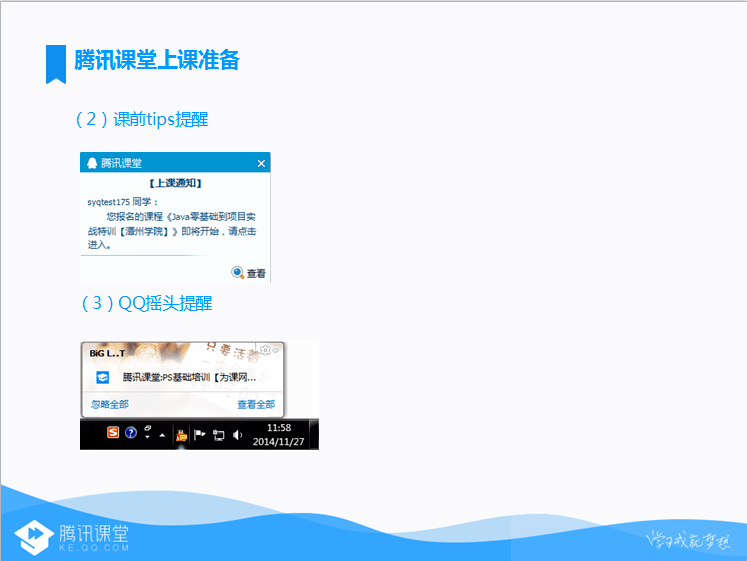The height and width of the screenshot is (561, 747).
Task: Open the 腾讯课堂:PS基础培训 message
Action: click(x=189, y=378)
